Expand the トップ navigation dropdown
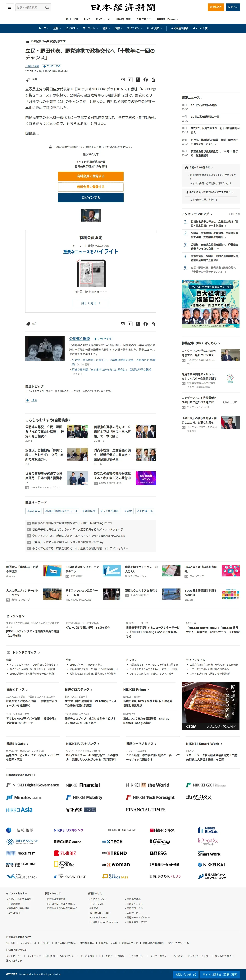The width and height of the screenshot is (246, 980). pos(43,28)
